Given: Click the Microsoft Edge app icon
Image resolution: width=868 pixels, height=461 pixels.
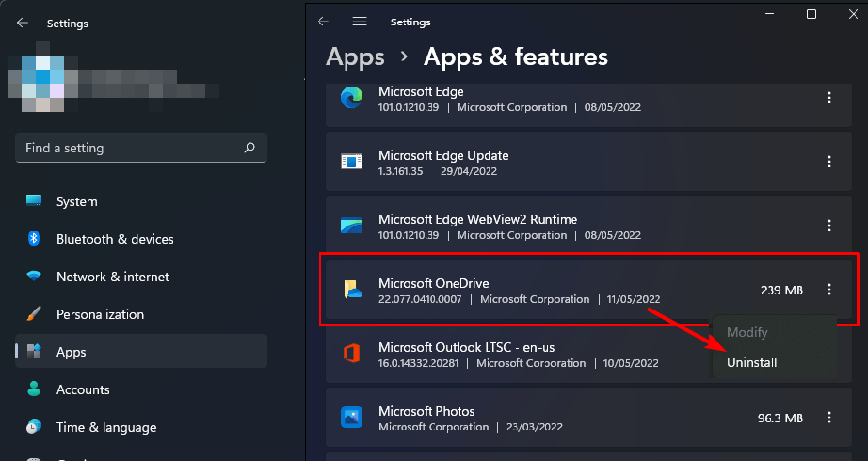Looking at the screenshot, I should pos(351,98).
